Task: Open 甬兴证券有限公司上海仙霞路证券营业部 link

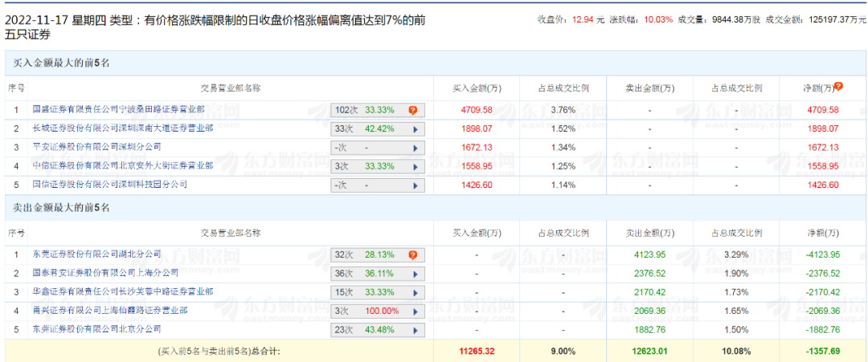Action: click(x=109, y=310)
